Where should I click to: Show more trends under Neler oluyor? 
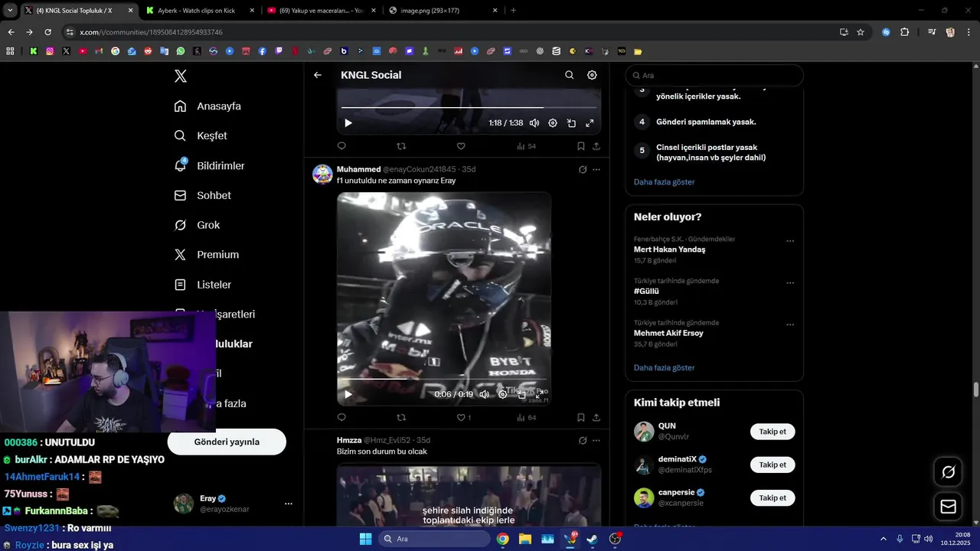664,367
